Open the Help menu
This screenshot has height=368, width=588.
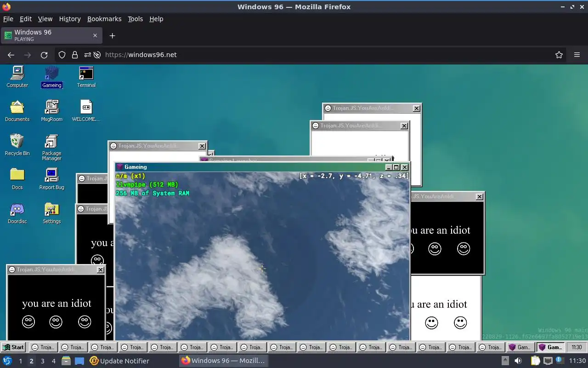156,19
